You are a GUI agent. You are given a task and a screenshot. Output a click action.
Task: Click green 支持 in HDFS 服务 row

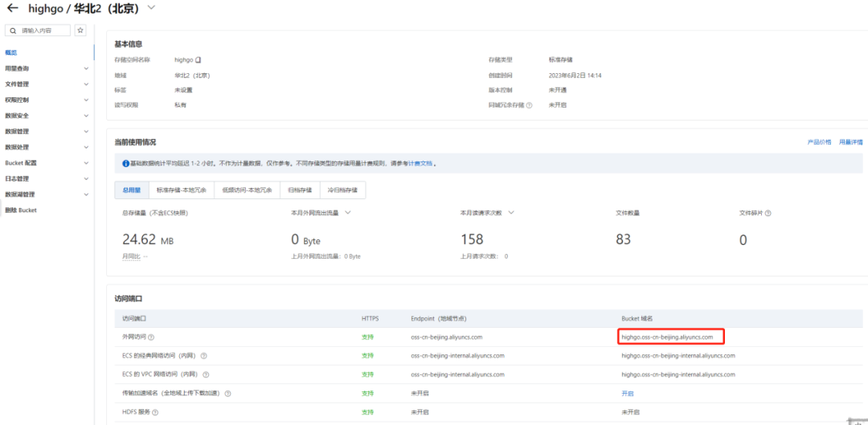click(x=367, y=412)
